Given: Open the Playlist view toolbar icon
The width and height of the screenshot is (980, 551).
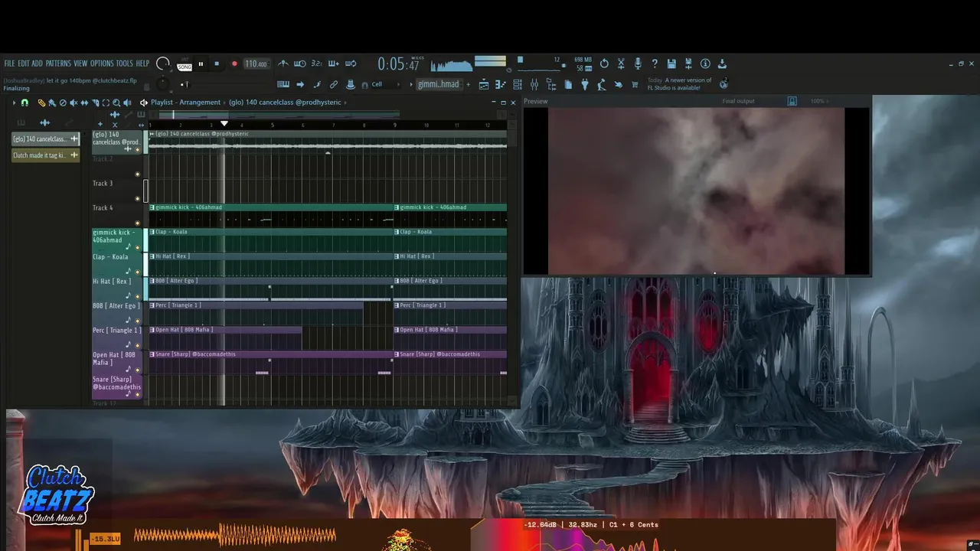Looking at the screenshot, I should point(484,84).
